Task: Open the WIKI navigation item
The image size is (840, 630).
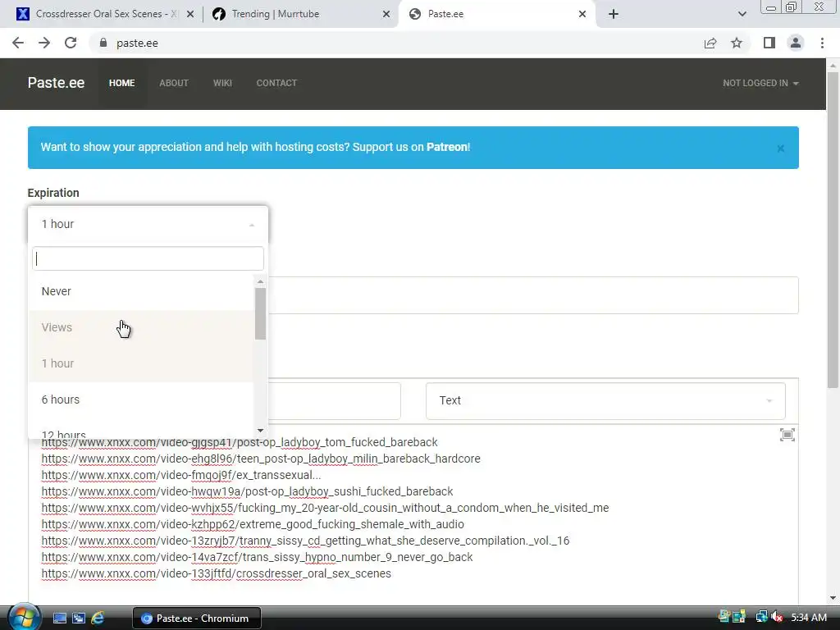Action: [222, 83]
